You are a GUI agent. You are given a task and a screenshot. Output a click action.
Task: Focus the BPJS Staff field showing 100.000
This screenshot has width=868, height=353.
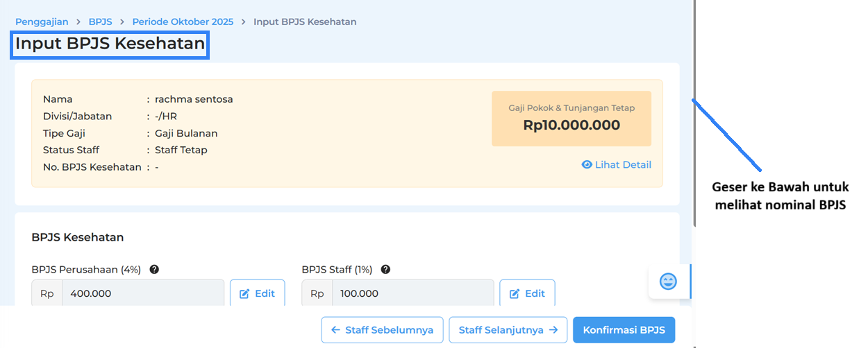pyautogui.click(x=412, y=293)
